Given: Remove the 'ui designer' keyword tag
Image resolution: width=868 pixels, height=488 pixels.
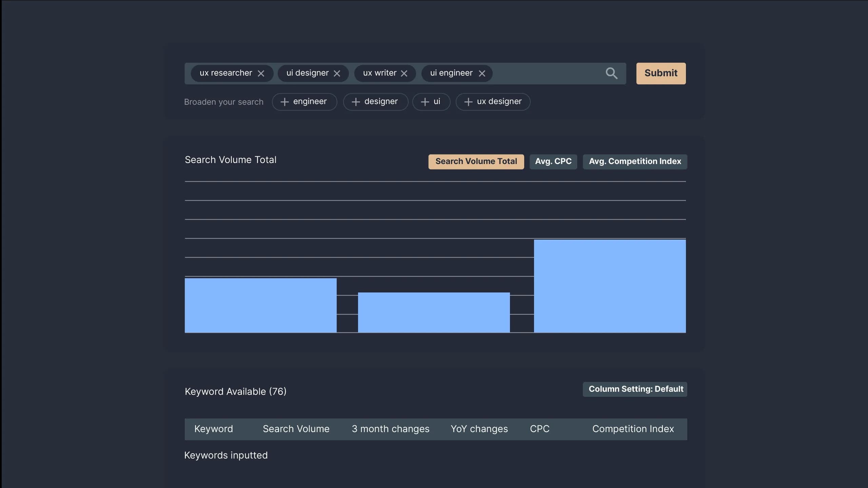Looking at the screenshot, I should coord(338,73).
